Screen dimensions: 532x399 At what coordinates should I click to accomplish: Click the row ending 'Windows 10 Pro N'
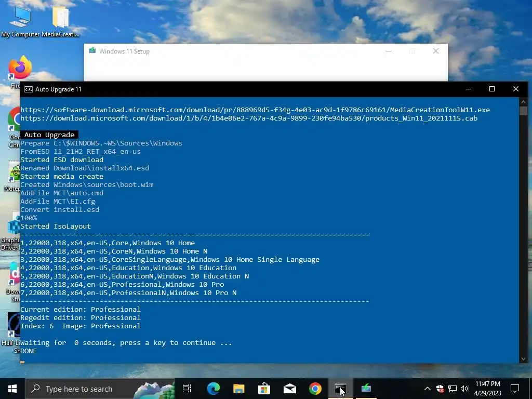point(129,293)
